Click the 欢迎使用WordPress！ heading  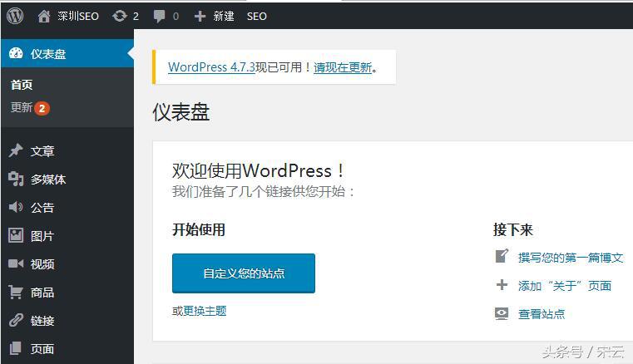pos(259,170)
